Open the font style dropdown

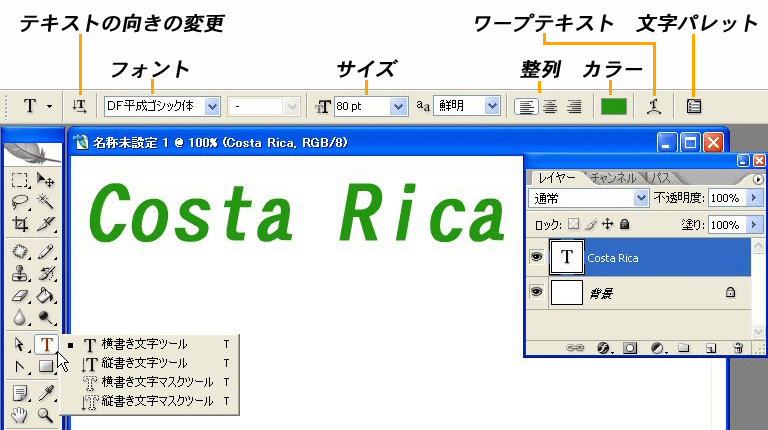292,106
